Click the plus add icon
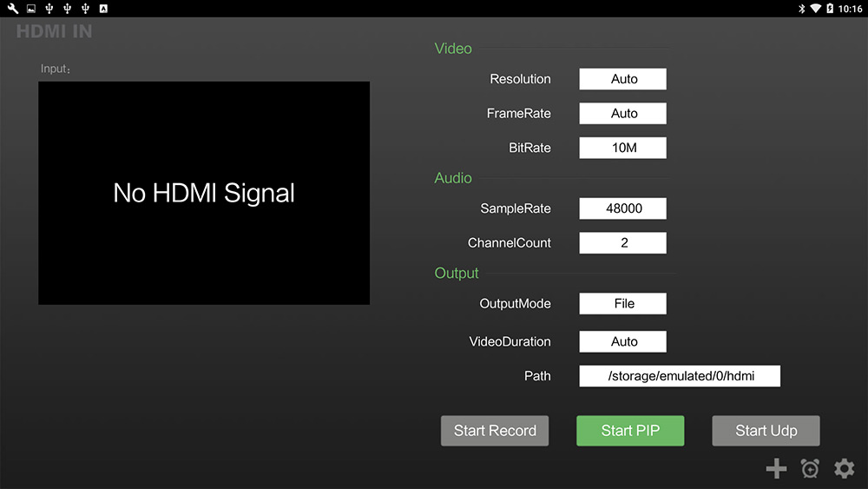This screenshot has width=868, height=489. pyautogui.click(x=776, y=468)
